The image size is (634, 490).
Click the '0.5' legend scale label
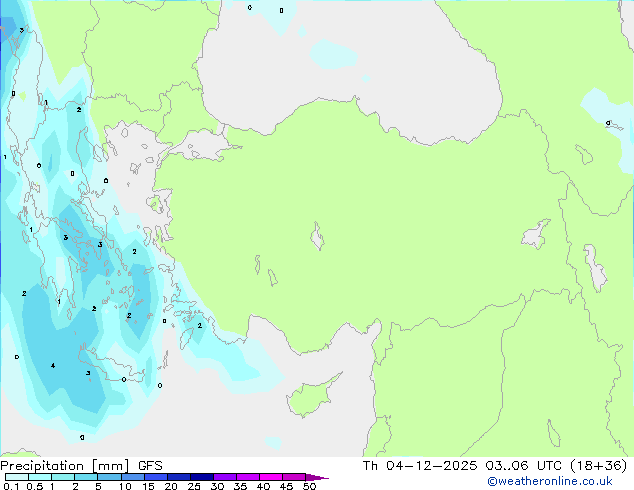[x=35, y=486]
